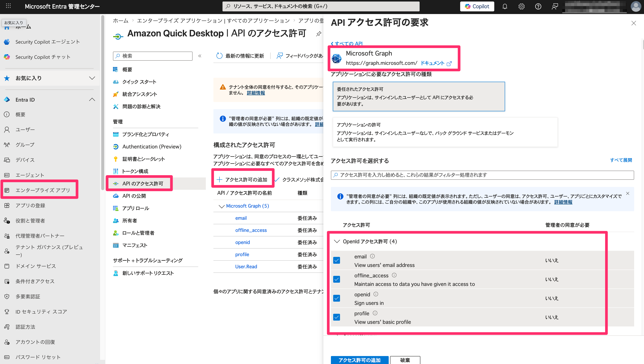
Task: Click the permission filter search box
Action: coord(482,175)
